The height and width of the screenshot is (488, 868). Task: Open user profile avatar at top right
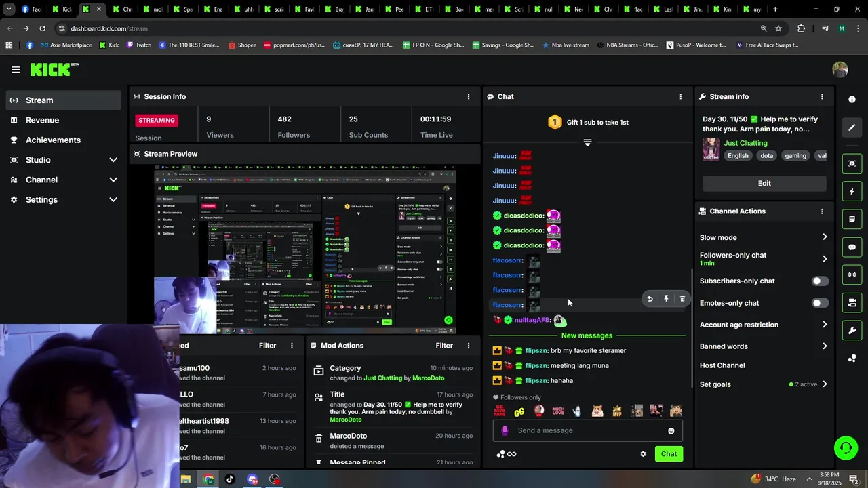(x=840, y=69)
